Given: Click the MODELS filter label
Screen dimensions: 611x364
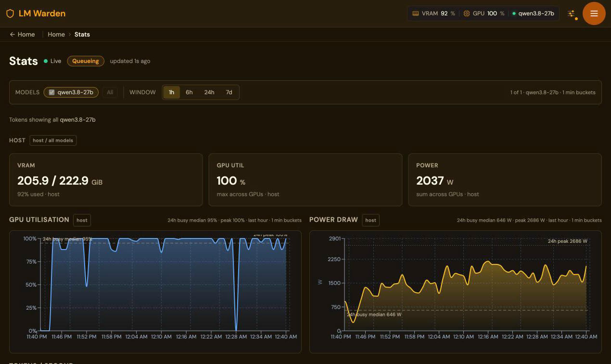Looking at the screenshot, I should click(x=27, y=92).
